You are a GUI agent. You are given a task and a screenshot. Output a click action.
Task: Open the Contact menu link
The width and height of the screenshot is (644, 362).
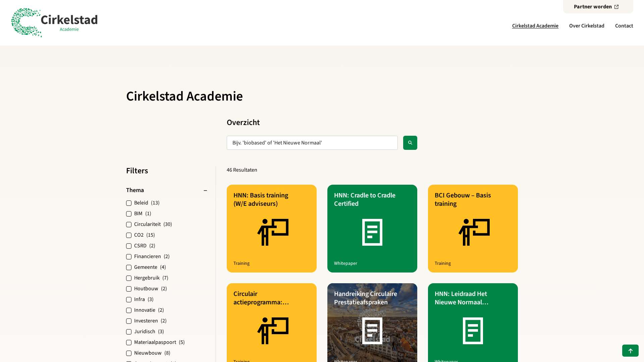point(624,26)
